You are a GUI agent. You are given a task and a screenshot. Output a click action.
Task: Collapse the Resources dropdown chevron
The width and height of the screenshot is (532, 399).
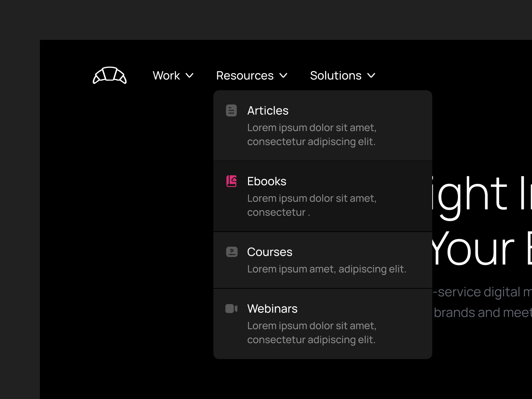284,76
